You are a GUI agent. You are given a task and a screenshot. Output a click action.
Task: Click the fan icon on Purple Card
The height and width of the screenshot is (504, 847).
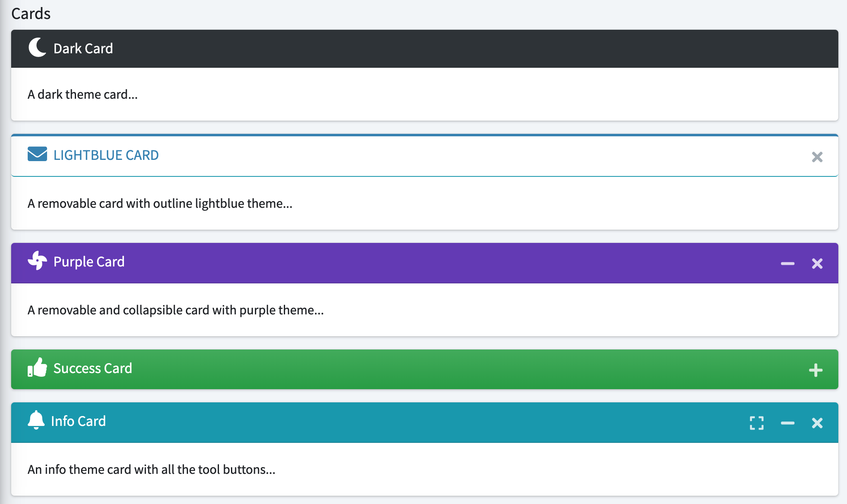coord(37,261)
